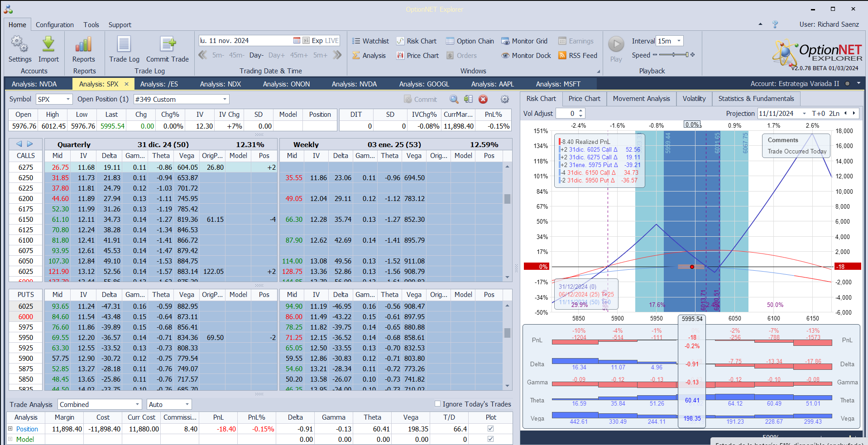Toggle Plot checkbox for Model row
The width and height of the screenshot is (868, 445).
(490, 439)
